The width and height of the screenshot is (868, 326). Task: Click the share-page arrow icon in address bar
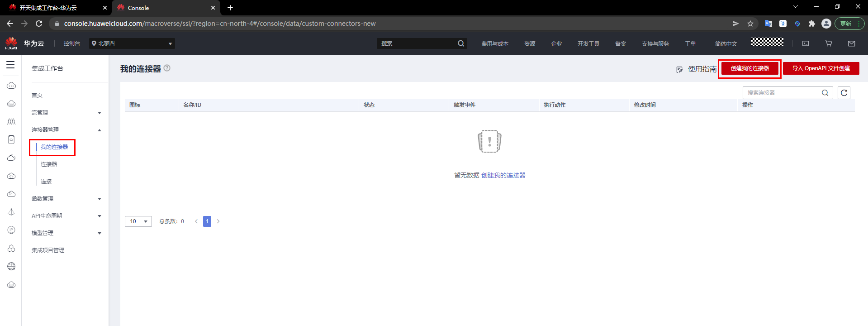[736, 24]
